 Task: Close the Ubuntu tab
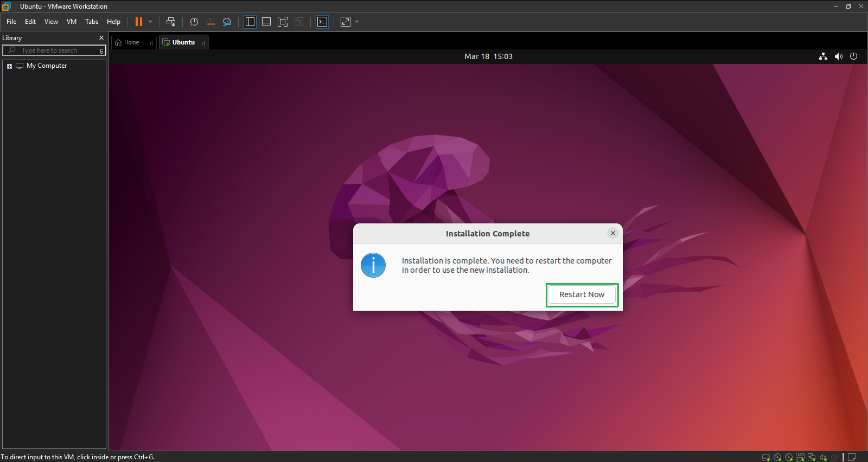203,43
